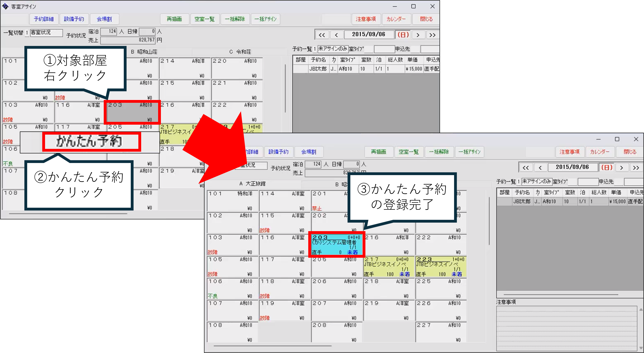The image size is (644, 353).
Task: Select the cyan booked room 203 cell
Action: [337, 244]
